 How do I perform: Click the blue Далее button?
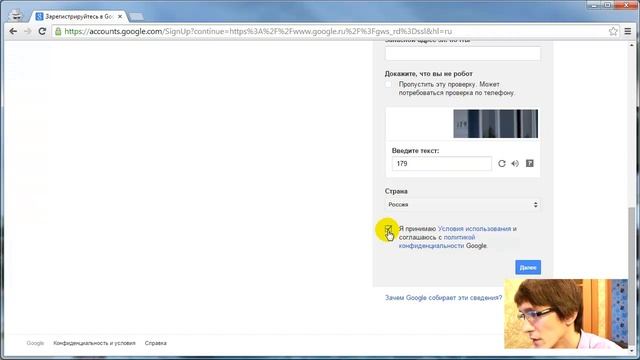pos(528,267)
